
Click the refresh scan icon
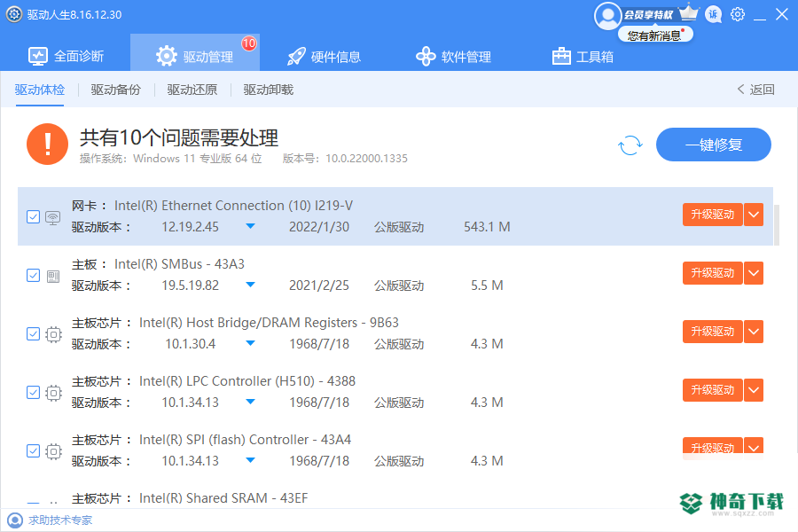(630, 145)
